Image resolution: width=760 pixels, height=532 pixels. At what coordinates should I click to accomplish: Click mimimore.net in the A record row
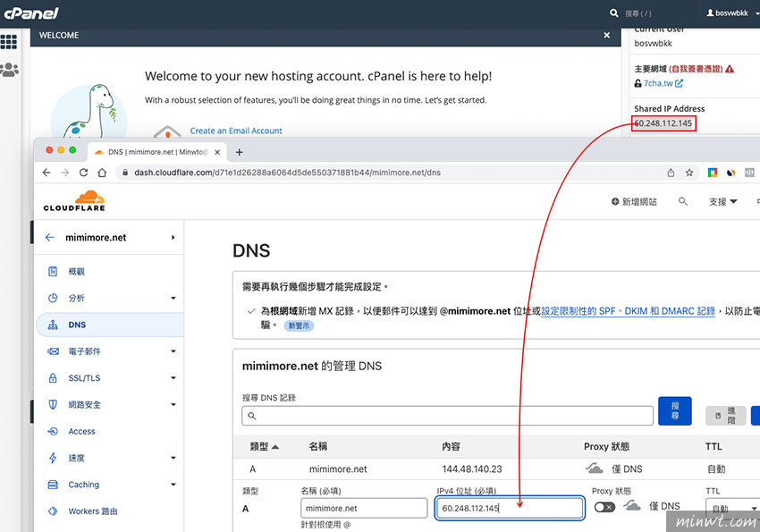pyautogui.click(x=338, y=469)
